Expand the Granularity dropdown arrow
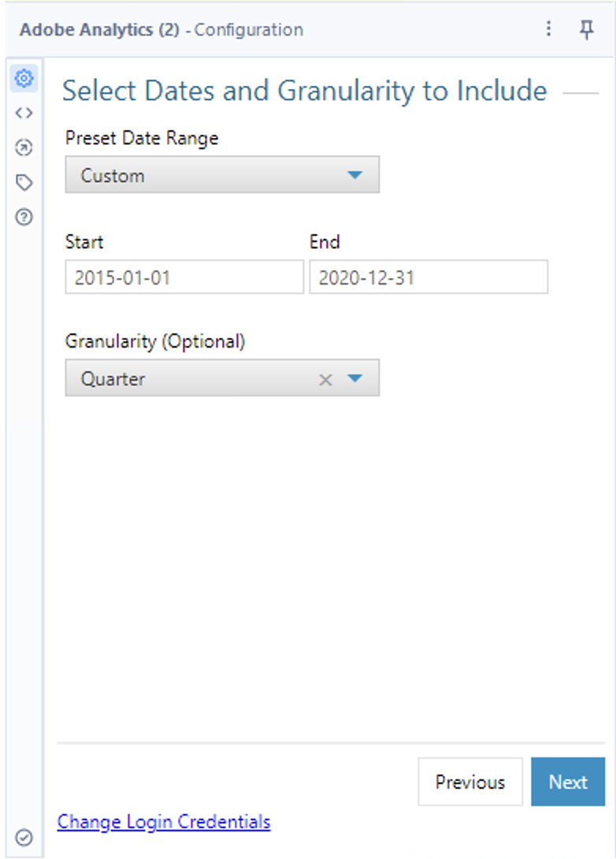 click(355, 378)
